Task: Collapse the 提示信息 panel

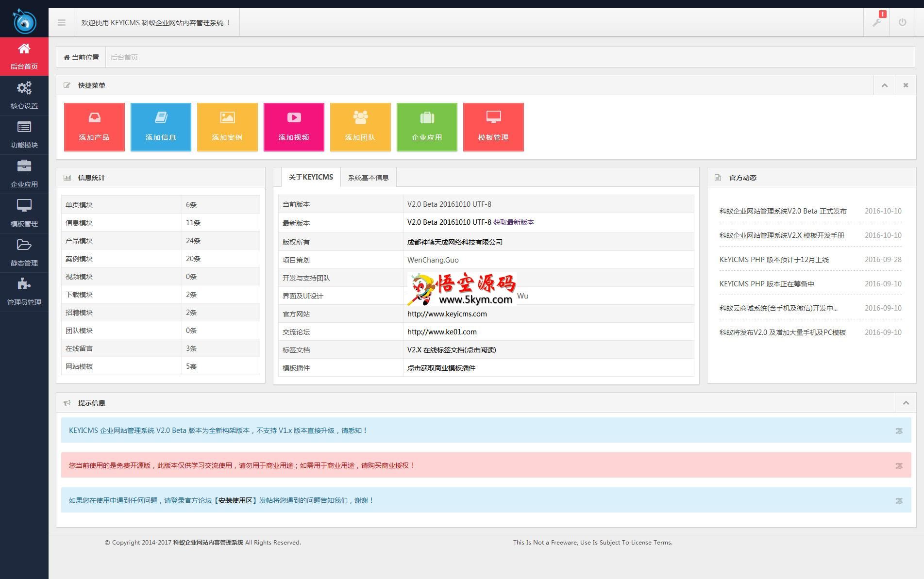Action: click(x=906, y=403)
